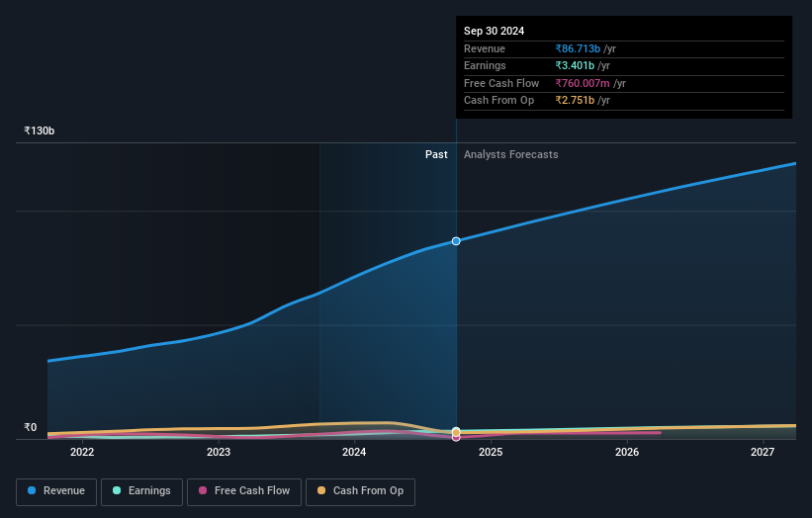Screen dimensions: 812x518
Task: Click the ₹3.401b earnings value in tooltip
Action: 575,65
